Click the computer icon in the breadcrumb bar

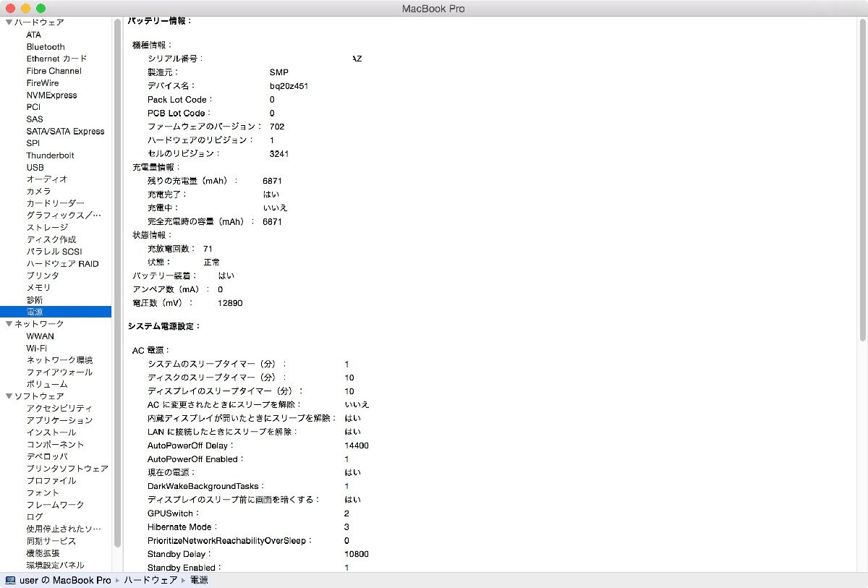9,579
